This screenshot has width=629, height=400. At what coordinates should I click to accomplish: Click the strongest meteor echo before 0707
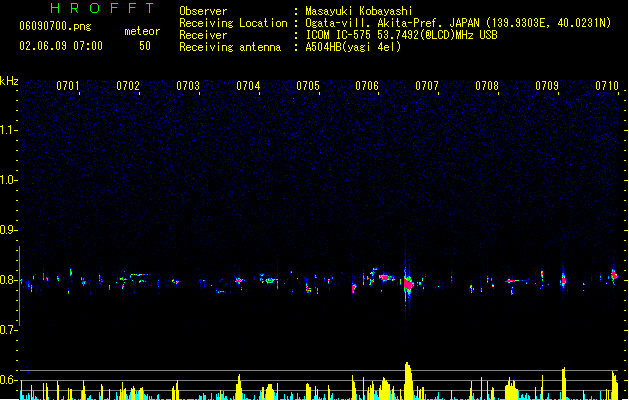pyautogui.click(x=408, y=284)
